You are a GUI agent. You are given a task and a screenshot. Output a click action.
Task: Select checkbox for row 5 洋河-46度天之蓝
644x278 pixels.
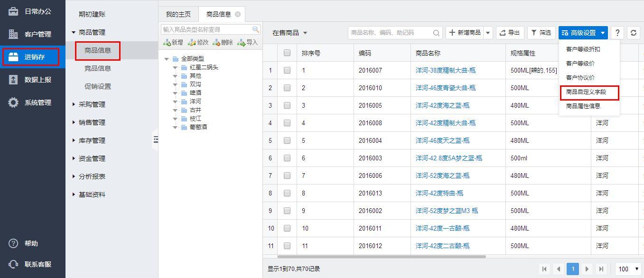287,140
